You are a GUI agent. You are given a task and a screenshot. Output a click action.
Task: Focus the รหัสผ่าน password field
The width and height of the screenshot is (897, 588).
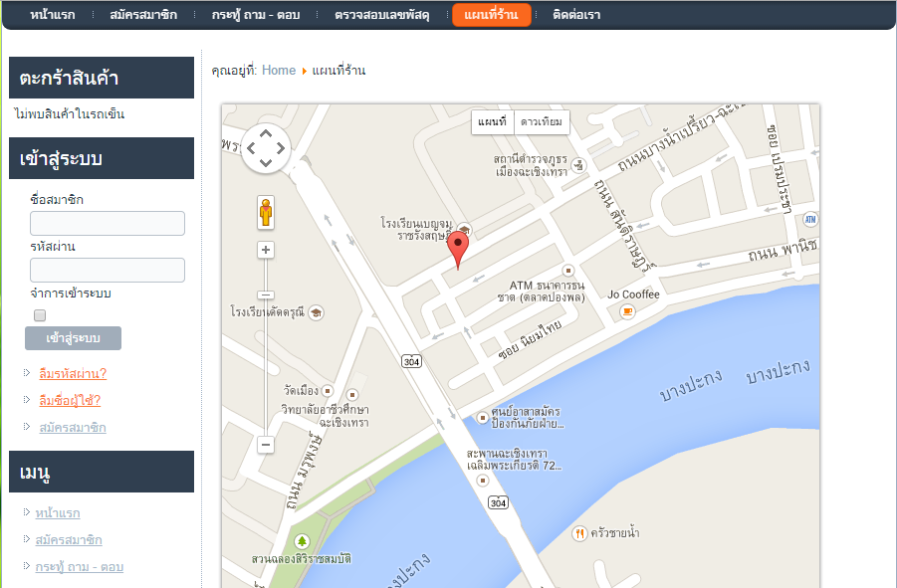pos(108,270)
